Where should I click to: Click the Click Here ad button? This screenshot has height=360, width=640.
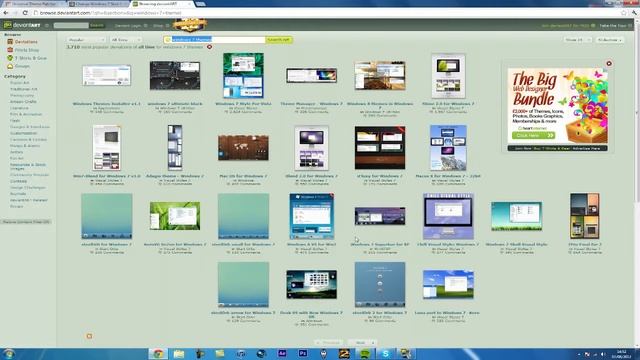(x=533, y=135)
